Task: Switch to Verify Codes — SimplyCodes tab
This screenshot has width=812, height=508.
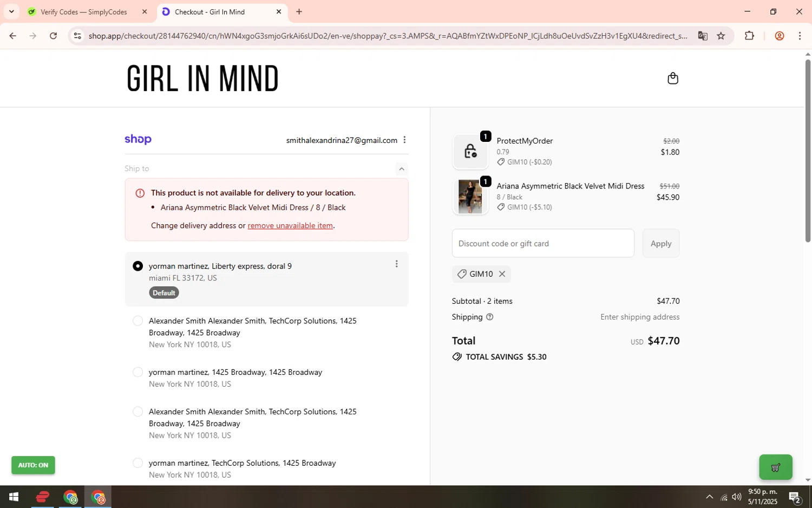Action: (87, 11)
